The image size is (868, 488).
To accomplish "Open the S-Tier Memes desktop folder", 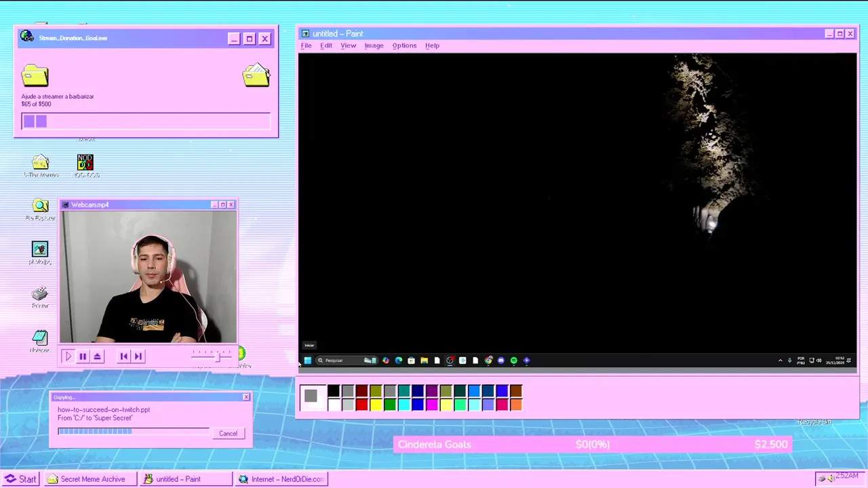I will pos(40,166).
